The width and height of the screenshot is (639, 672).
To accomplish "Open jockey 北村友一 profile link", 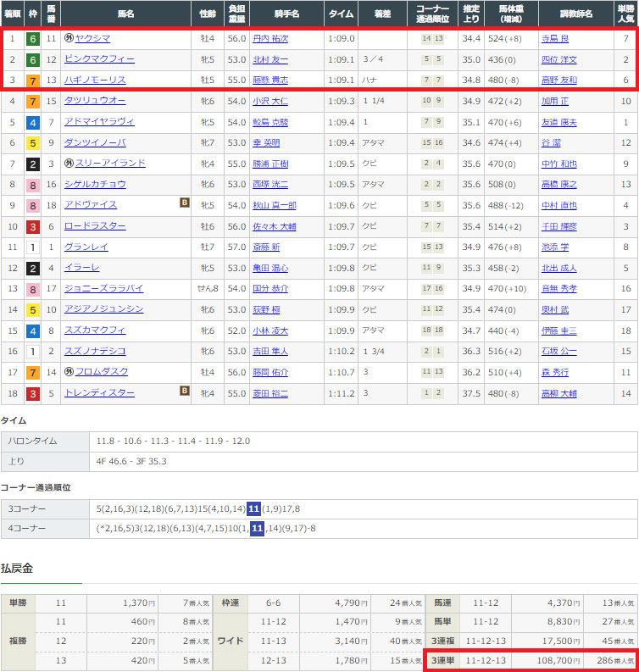I will point(269,60).
